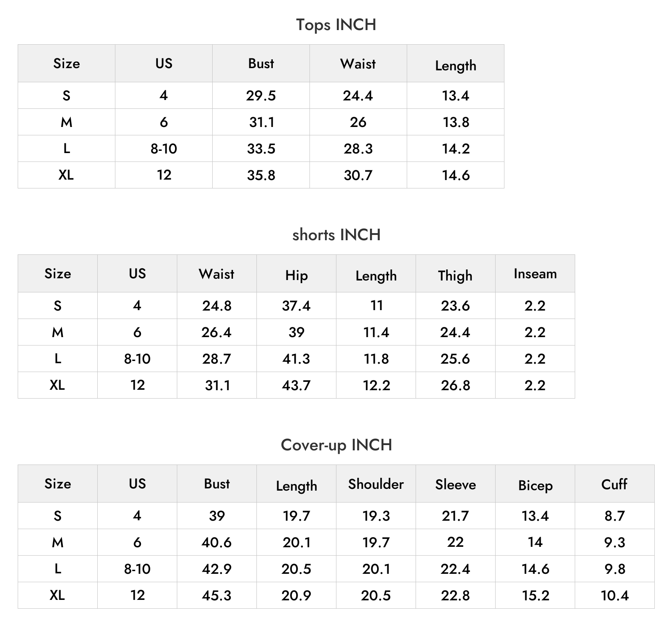Select the shorts length value 12.2
This screenshot has width=672, height=626.
tap(376, 385)
